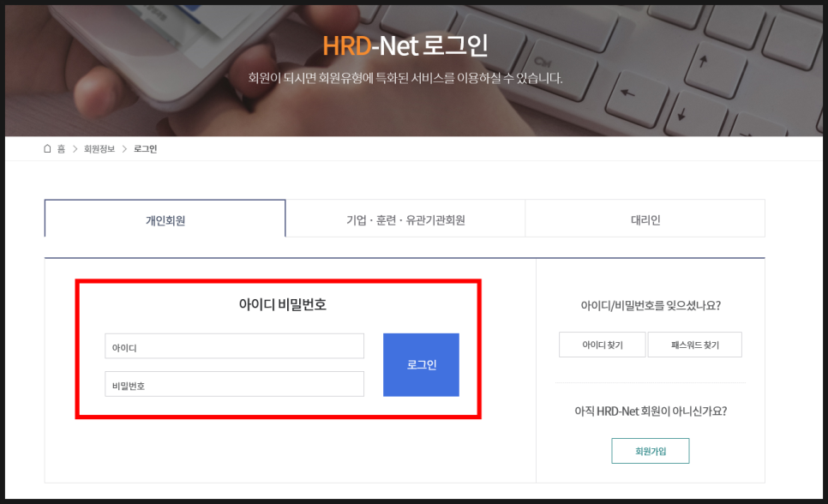828x504 pixels.
Task: Focus the 아이디 input field
Action: click(x=235, y=346)
